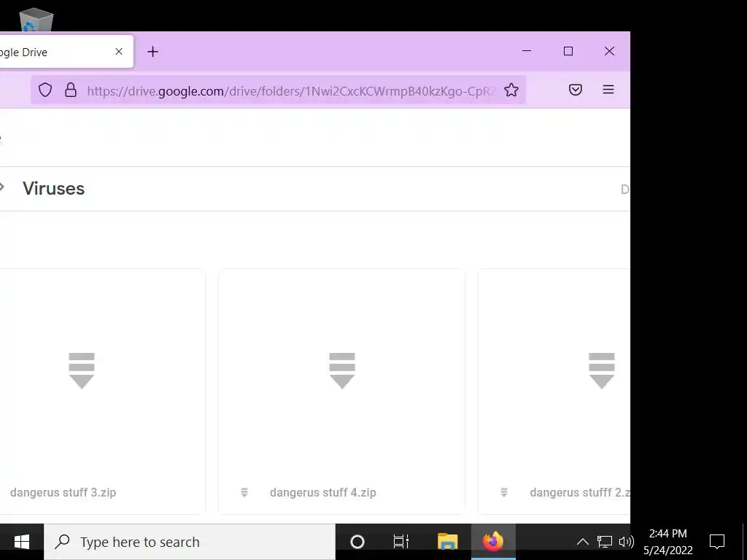Click the dangerus stuff 4.zip file name

click(x=323, y=492)
